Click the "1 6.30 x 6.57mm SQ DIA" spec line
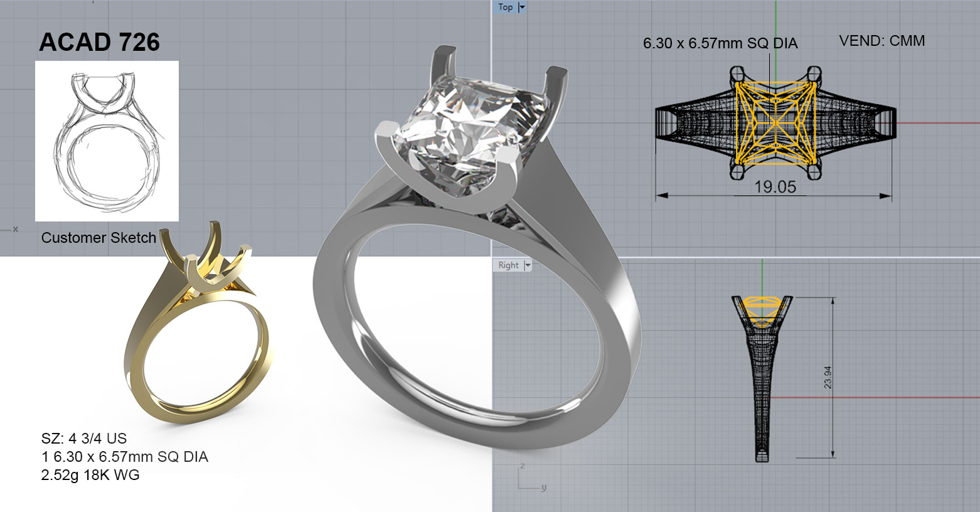The image size is (980, 512). click(x=124, y=457)
